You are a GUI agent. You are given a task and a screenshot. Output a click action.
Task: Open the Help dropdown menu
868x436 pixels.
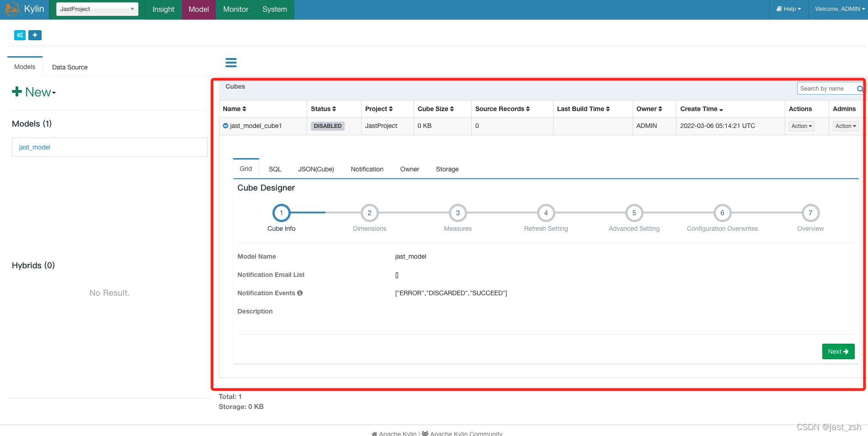point(789,9)
